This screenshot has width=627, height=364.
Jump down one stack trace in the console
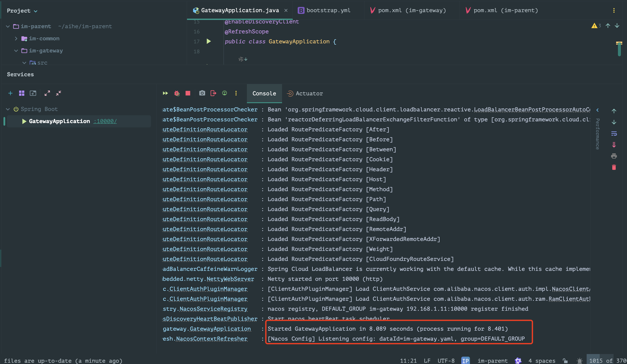click(x=614, y=122)
